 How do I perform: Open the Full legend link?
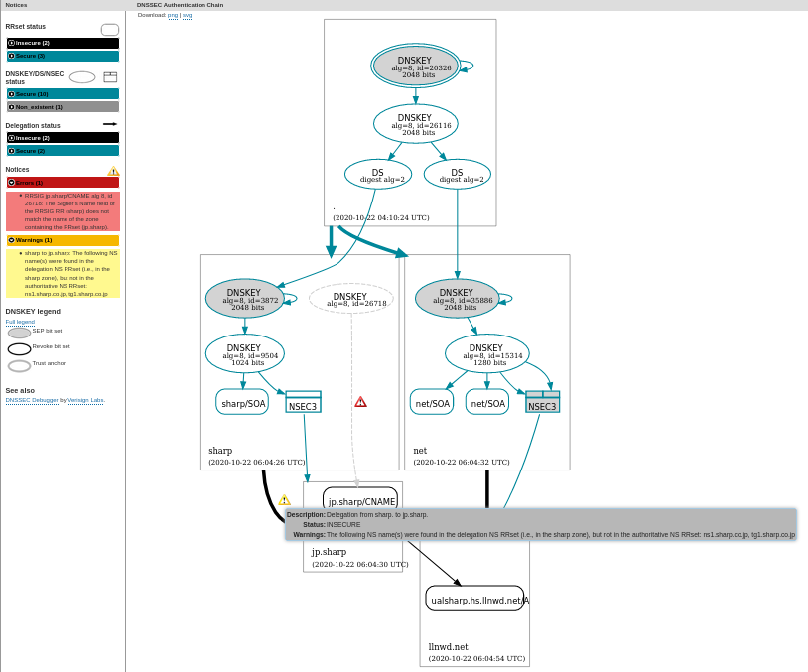(20, 322)
